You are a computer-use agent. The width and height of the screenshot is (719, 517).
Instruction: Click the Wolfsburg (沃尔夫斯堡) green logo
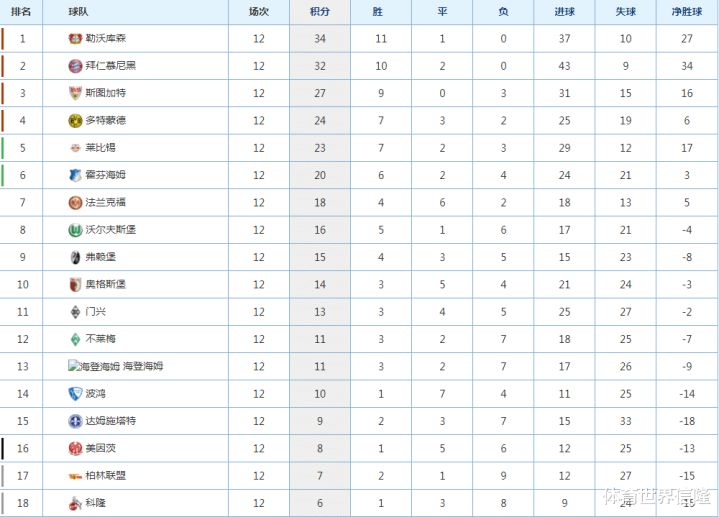click(75, 230)
